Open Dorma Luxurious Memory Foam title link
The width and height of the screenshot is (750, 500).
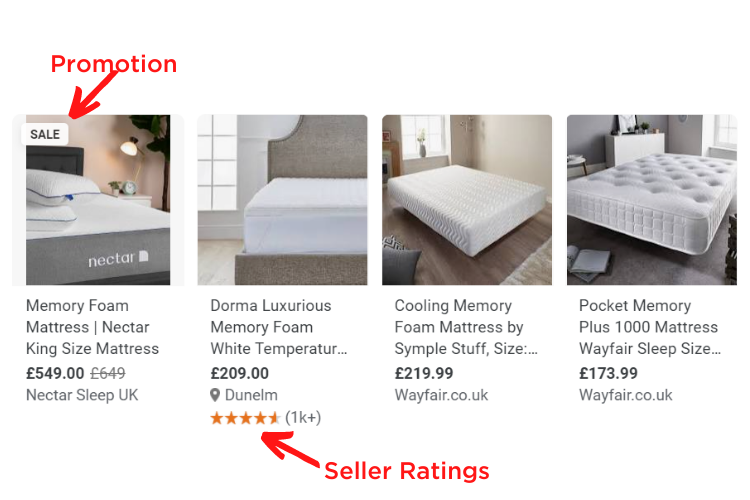click(x=279, y=327)
